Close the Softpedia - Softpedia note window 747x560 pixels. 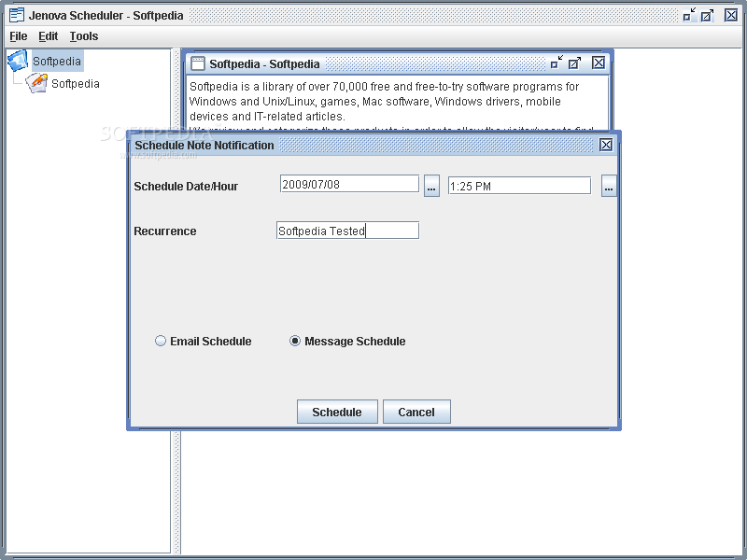click(x=599, y=63)
